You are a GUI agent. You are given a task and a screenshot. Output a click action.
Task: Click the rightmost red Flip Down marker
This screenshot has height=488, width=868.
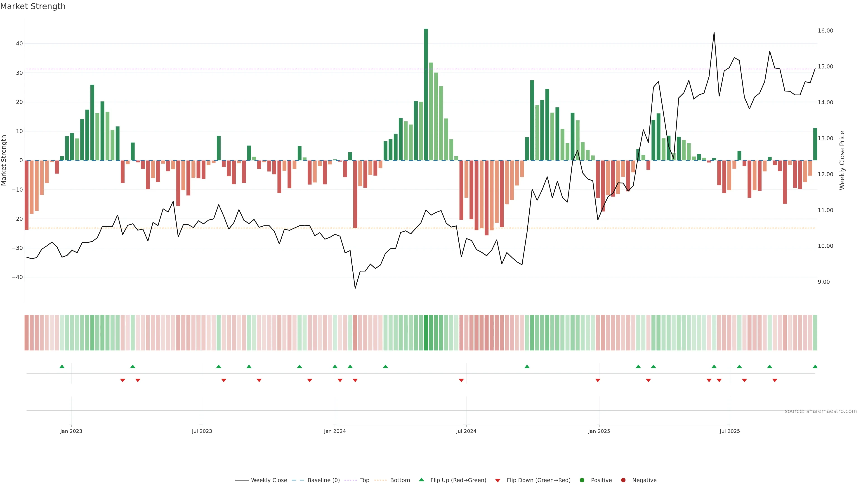(775, 380)
